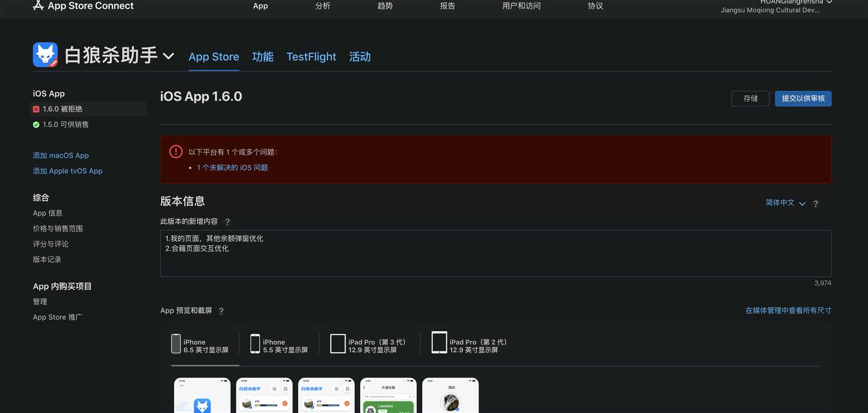Screen dimensions: 868x413
Task: Click into the 此版本的新增内容 text field
Action: click(x=496, y=254)
